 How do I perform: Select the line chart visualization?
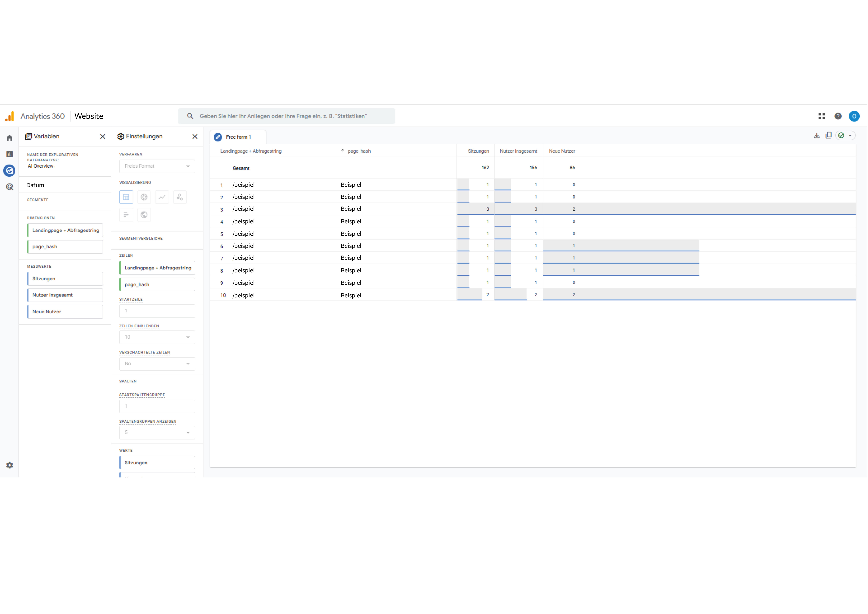[x=162, y=197]
